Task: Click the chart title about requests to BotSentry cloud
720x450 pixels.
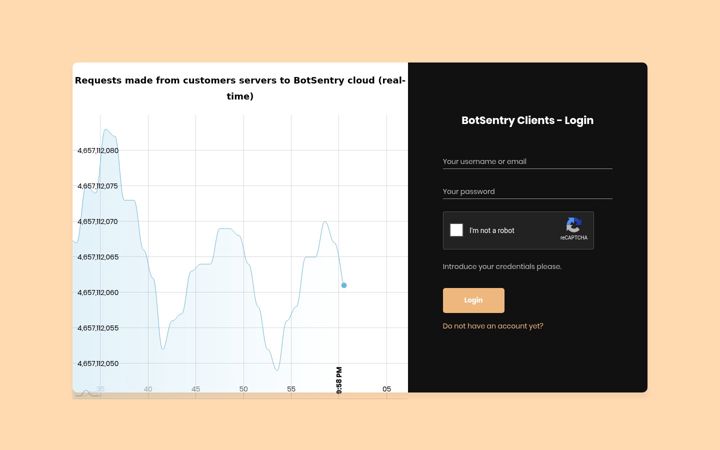Action: click(240, 88)
